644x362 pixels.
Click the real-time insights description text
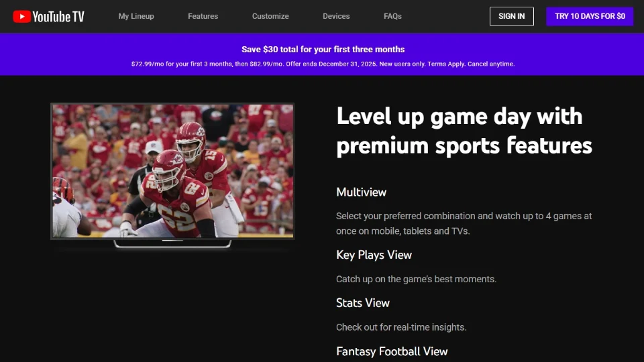pos(400,327)
